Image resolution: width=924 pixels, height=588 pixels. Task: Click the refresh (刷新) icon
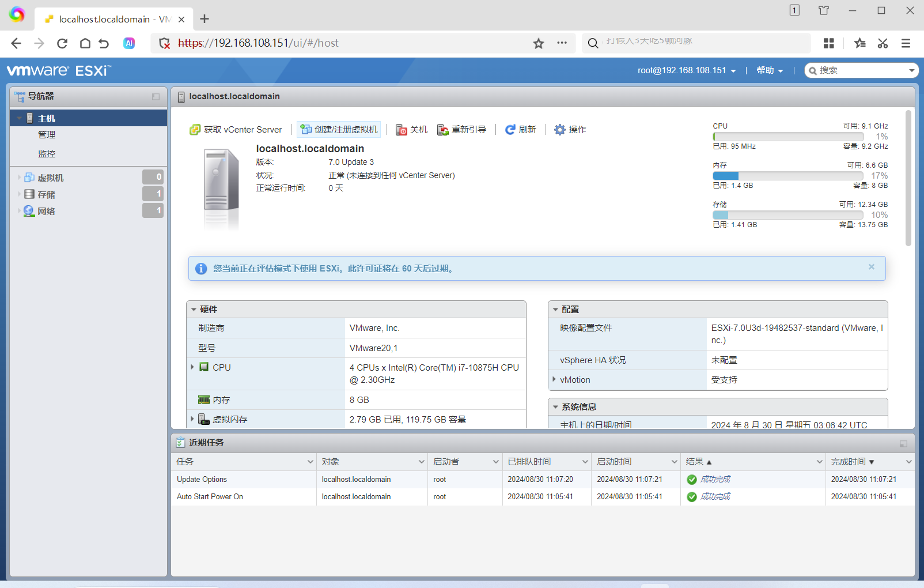510,130
